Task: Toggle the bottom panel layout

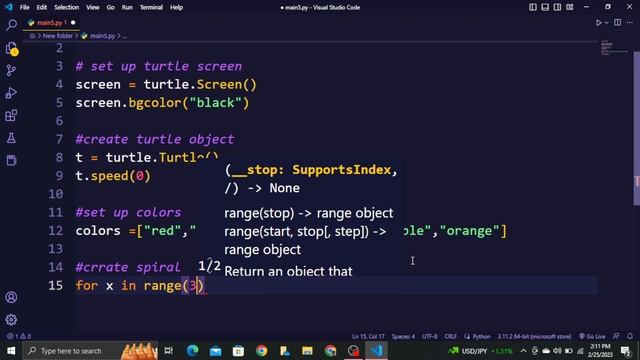Action: pos(545,7)
